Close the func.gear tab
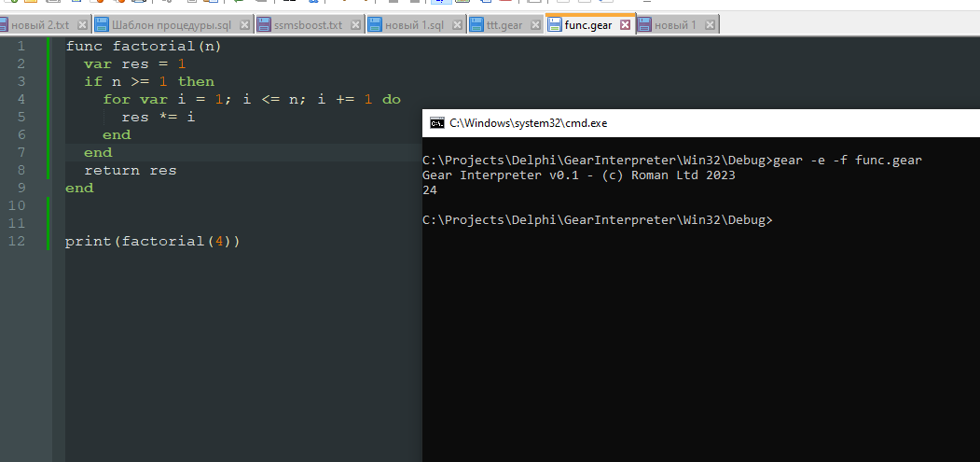The width and height of the screenshot is (980, 462). 625,25
